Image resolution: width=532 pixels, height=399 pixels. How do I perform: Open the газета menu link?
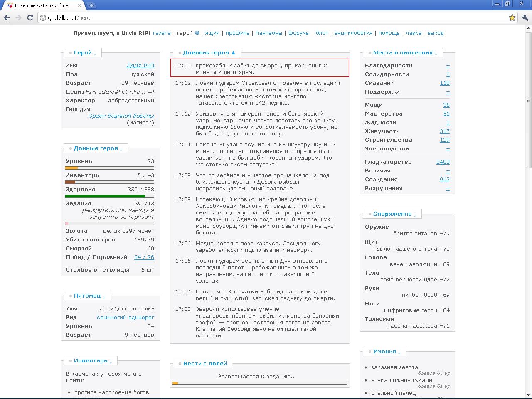(162, 33)
